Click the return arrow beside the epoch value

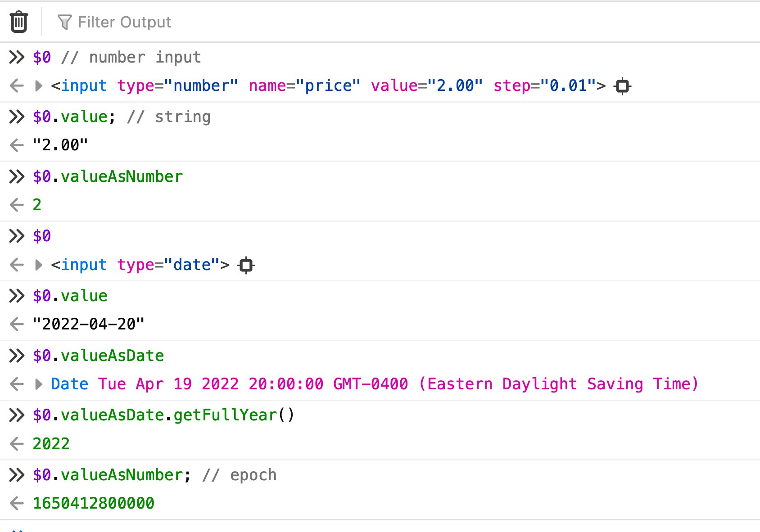click(x=17, y=503)
